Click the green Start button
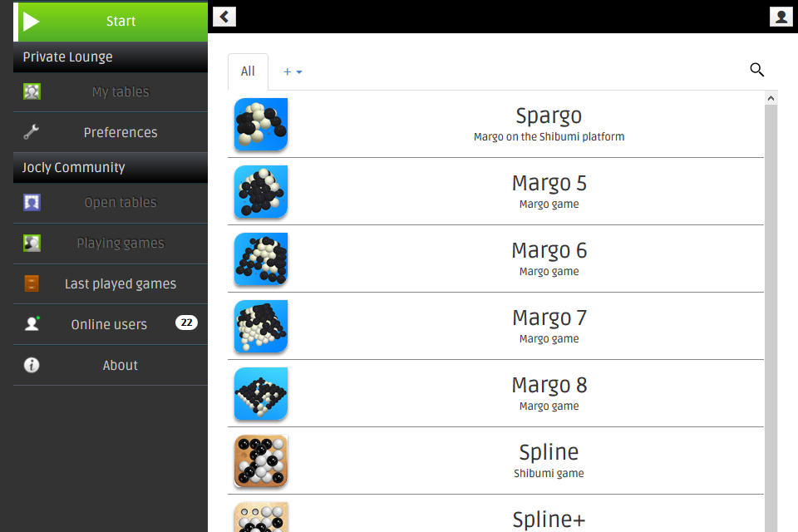Image resolution: width=798 pixels, height=532 pixels. [111, 21]
